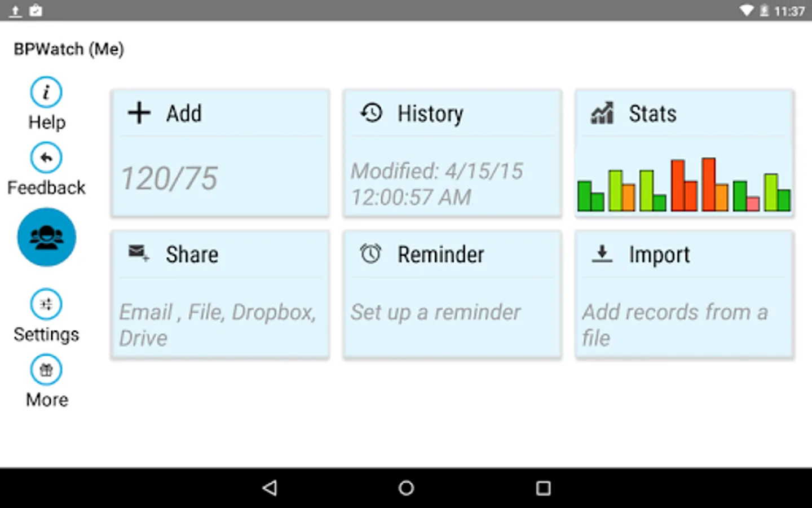Open Settings via the sliders icon

(x=46, y=304)
